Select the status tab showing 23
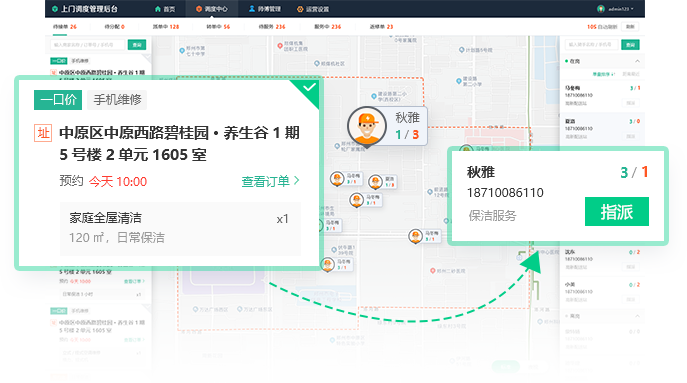687x383 pixels. tap(381, 27)
